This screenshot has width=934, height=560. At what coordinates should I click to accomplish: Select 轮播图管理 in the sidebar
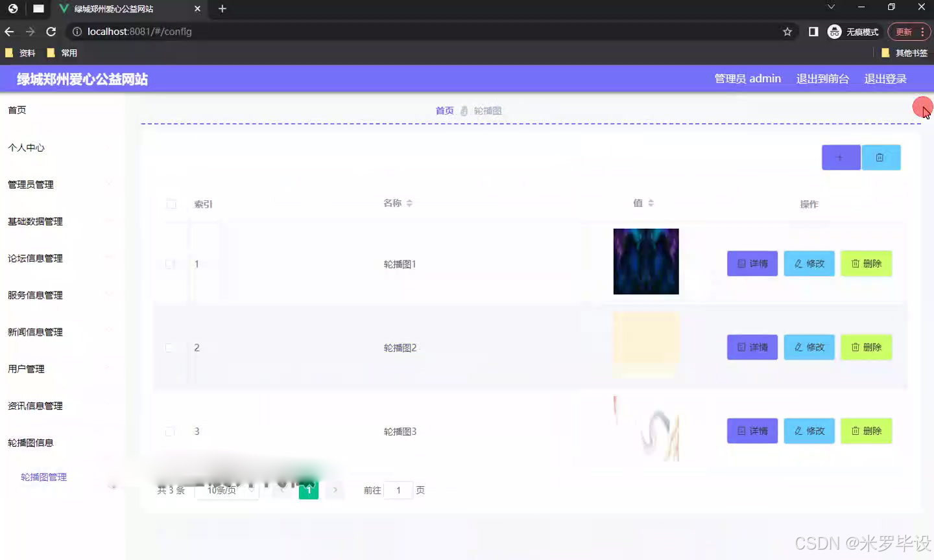coord(43,476)
